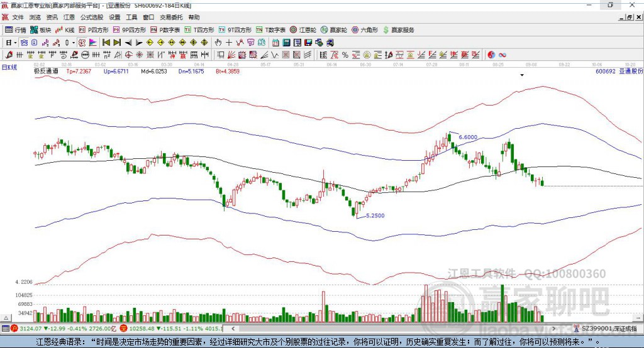
Task: Open the 文件 menu
Action: coord(18,17)
